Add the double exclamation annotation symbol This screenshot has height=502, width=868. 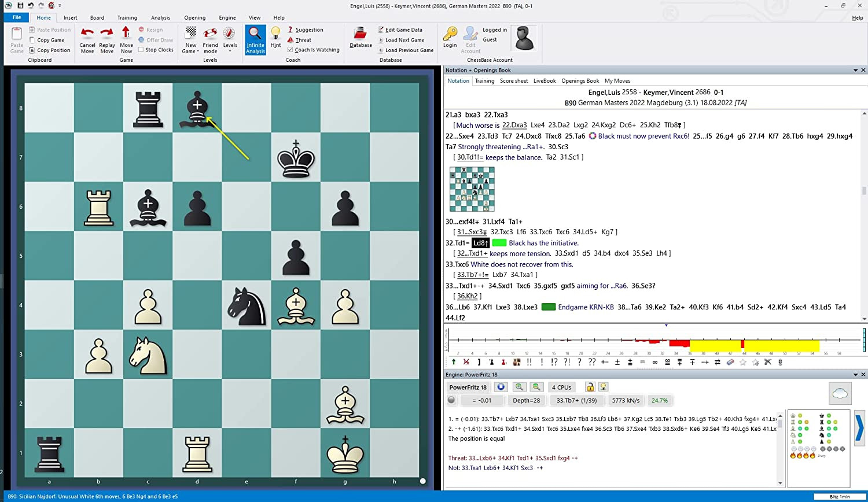tap(529, 362)
